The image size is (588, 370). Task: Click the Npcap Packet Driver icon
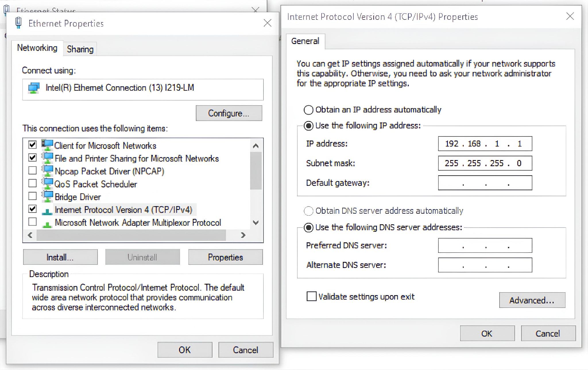[x=47, y=170]
